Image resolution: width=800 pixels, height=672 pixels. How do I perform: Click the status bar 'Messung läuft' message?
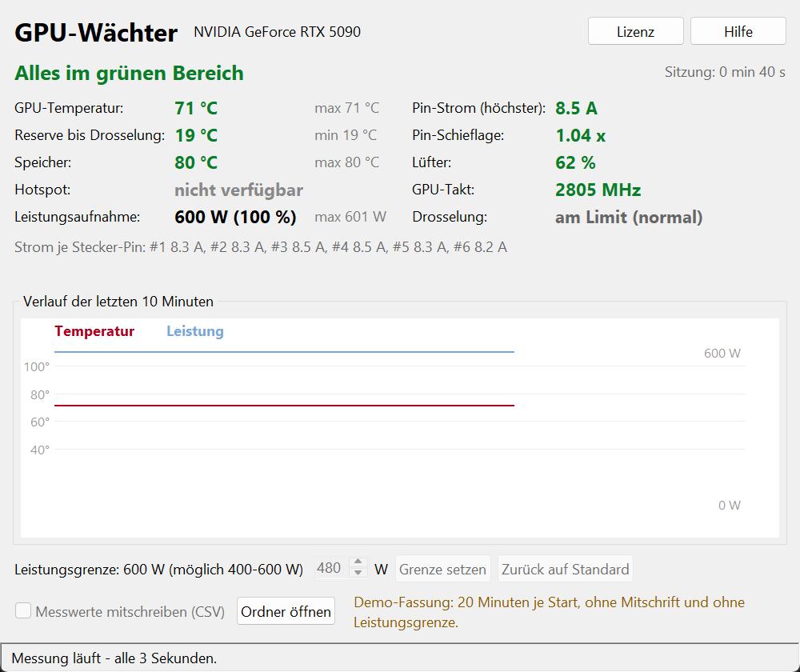[x=114, y=658]
